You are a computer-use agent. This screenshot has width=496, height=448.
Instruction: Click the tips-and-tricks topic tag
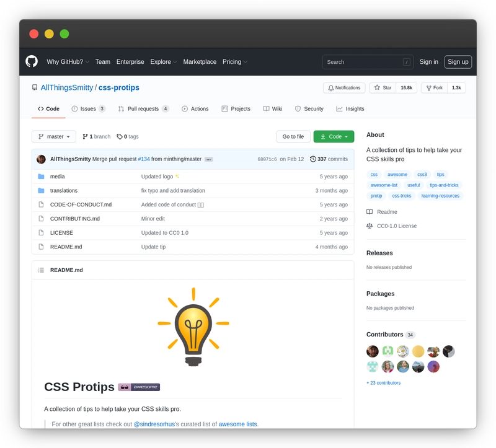(x=444, y=185)
